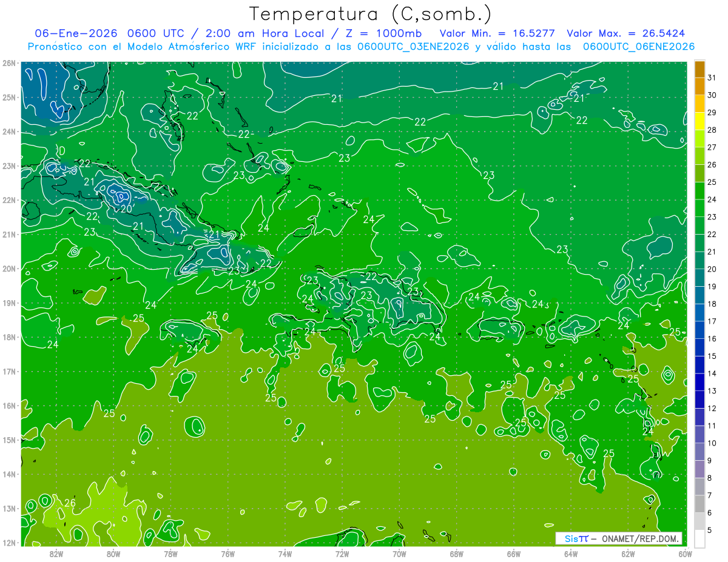The width and height of the screenshot is (728, 562).
Task: Click the green legend swatch between 23 and 24
Action: [x=699, y=209]
